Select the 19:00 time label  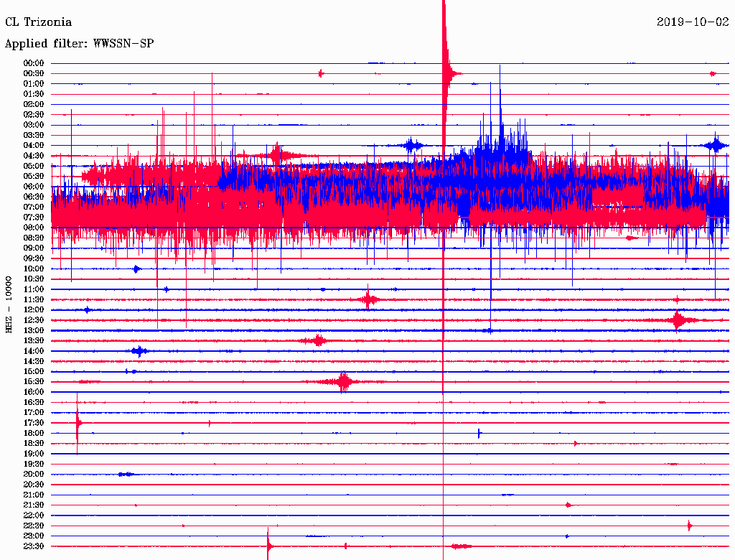pyautogui.click(x=34, y=454)
